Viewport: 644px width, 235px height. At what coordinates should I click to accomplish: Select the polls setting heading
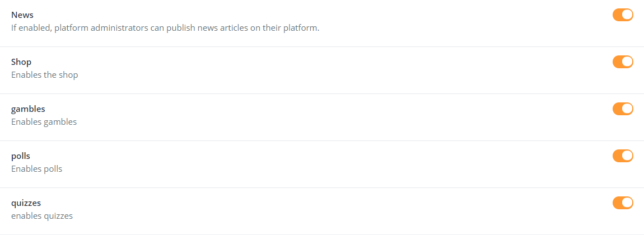tap(21, 156)
